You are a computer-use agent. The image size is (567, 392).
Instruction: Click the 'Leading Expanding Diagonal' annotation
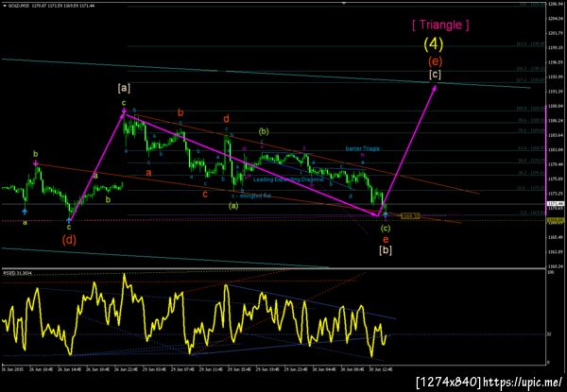click(288, 179)
